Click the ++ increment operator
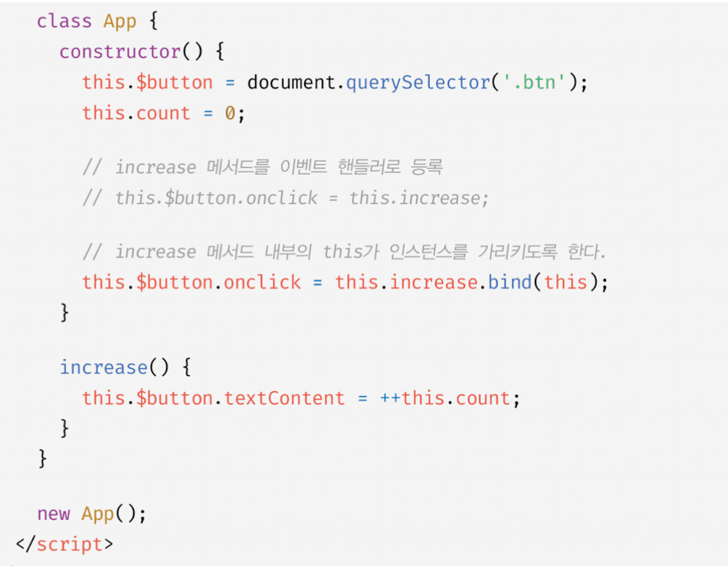The width and height of the screenshot is (728, 566). pyautogui.click(x=390, y=398)
